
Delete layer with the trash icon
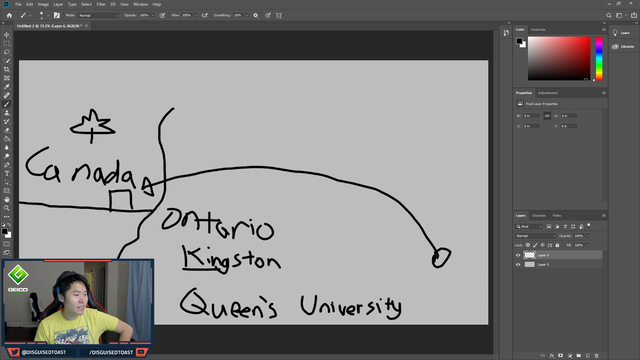596,356
